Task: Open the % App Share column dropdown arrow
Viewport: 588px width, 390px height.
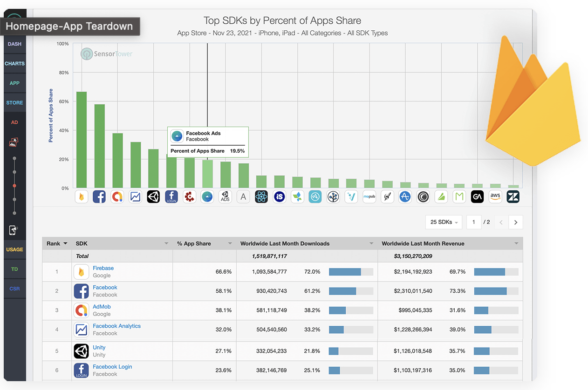Action: 230,243
